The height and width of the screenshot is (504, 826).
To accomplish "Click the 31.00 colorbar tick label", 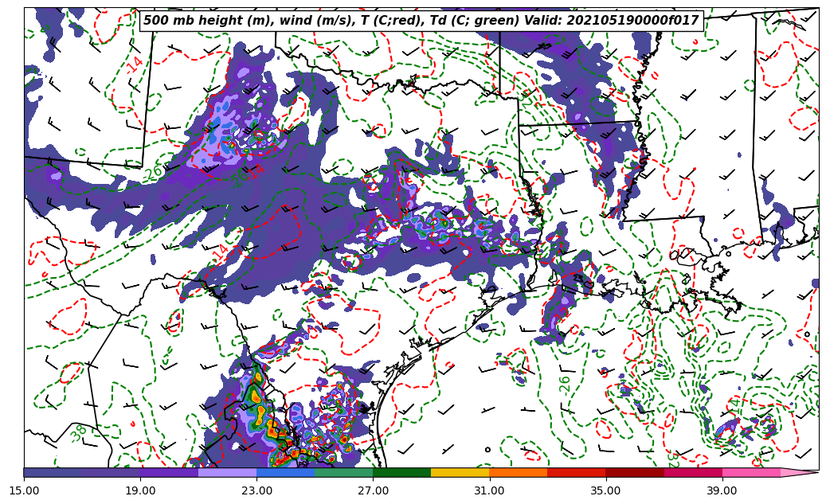I will (x=489, y=490).
